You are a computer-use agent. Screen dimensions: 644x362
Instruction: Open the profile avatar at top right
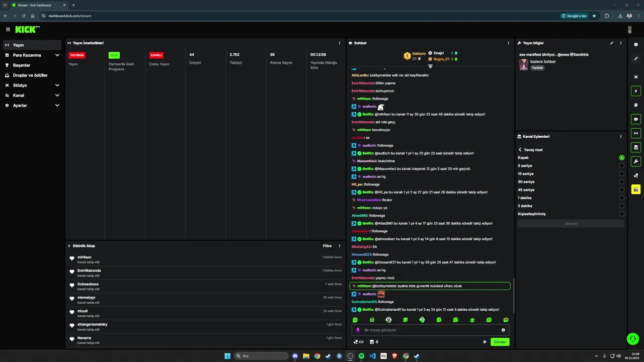[x=630, y=30]
